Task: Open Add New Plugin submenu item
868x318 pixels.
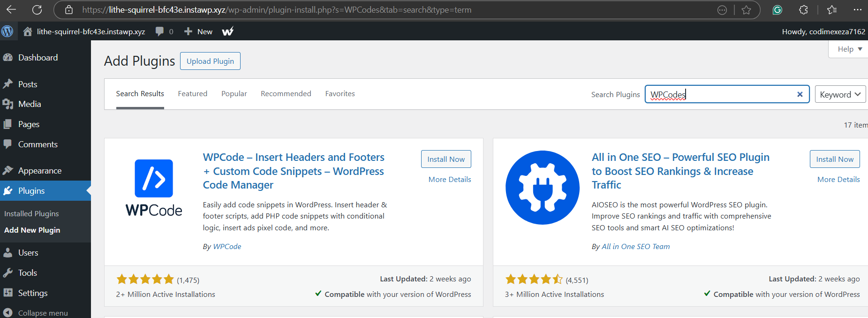Action: coord(32,230)
